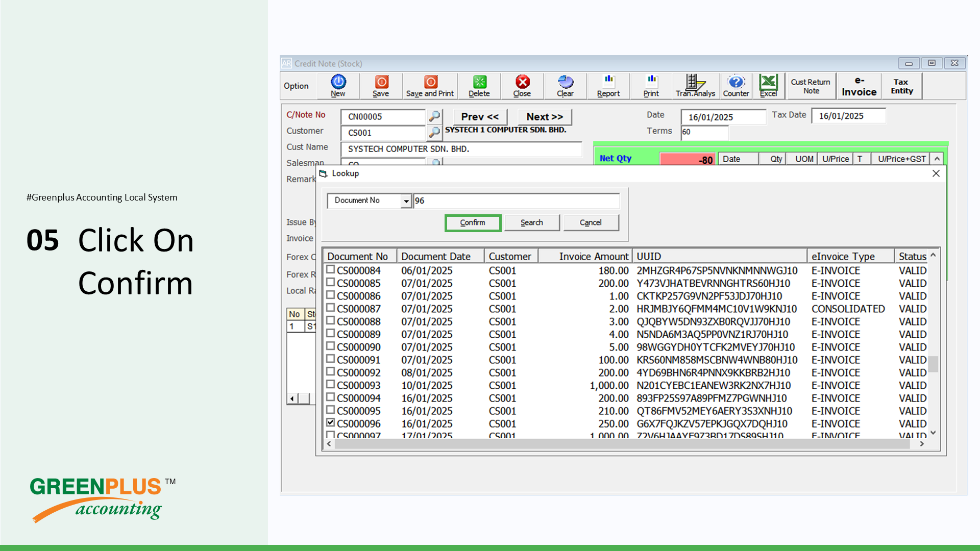This screenshot has width=980, height=551.
Task: Tick the checkbox for CS000086
Action: pos(331,295)
